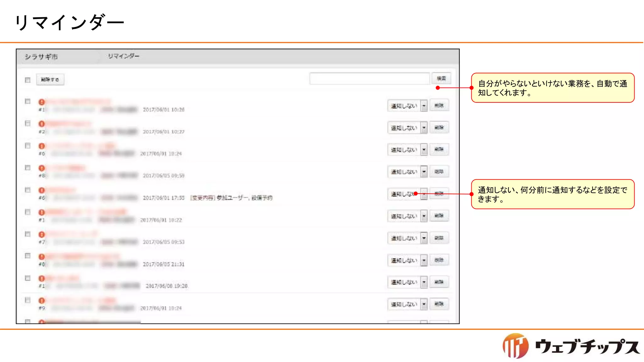Click the alert icon beside the 2017/06/01 10:22 entry
Viewport: 644px width, 362px height.
[42, 212]
